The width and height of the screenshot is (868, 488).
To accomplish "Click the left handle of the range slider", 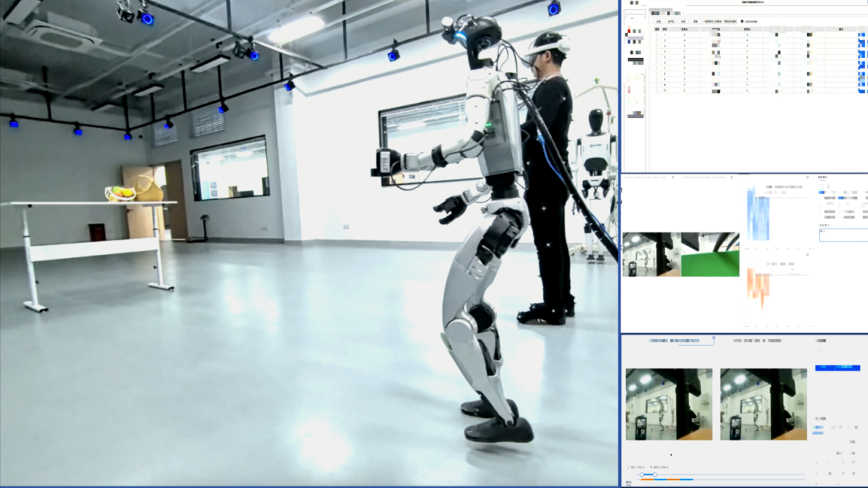I will (x=641, y=475).
